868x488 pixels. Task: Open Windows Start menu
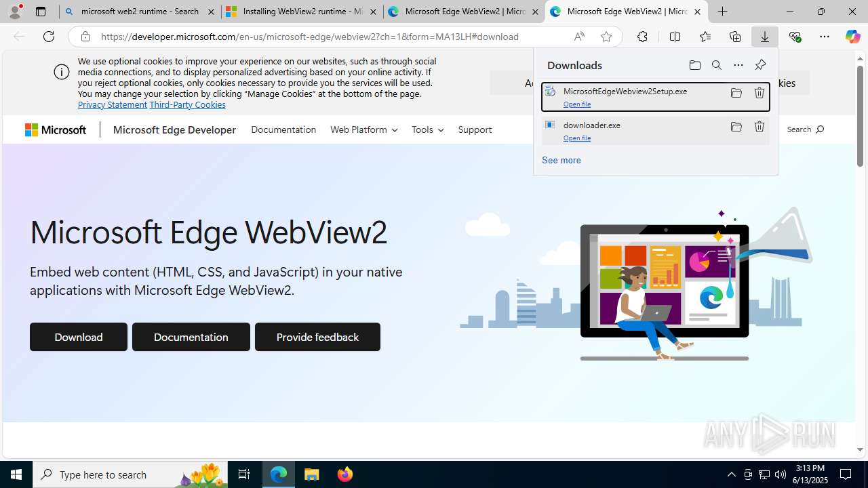point(16,474)
